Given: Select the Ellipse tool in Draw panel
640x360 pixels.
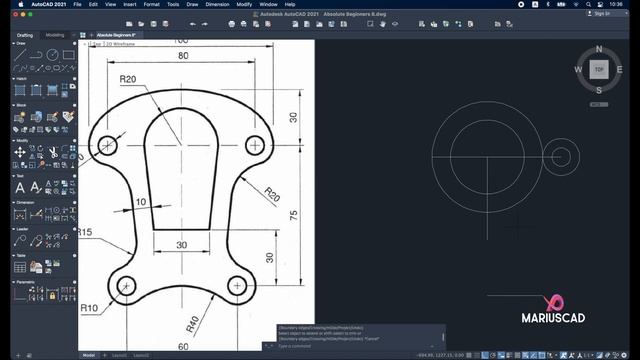Looking at the screenshot, I should (x=48, y=68).
